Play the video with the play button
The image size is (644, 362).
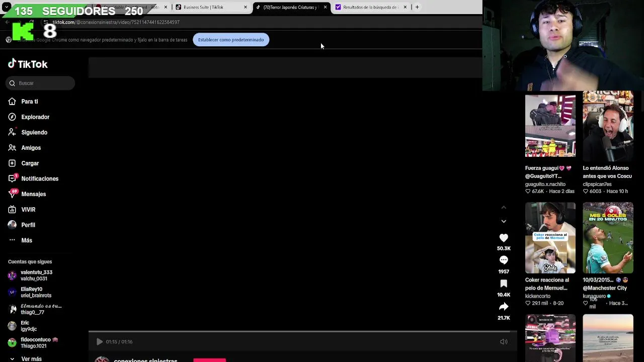[x=99, y=342]
